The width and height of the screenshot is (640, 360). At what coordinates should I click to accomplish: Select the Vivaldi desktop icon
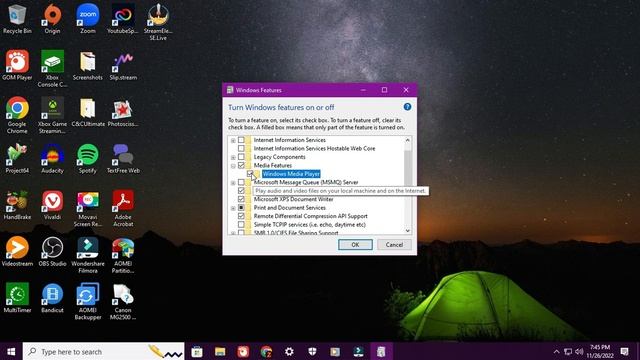click(x=52, y=205)
